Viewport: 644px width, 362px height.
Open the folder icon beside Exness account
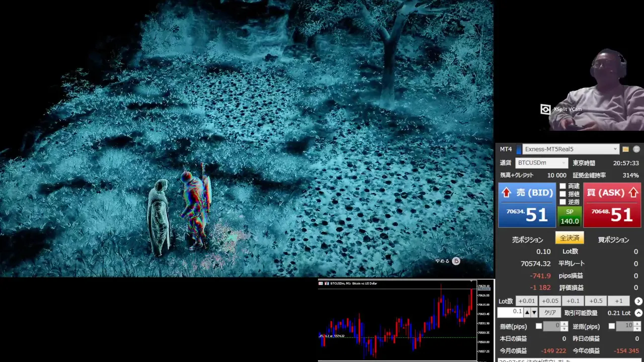pyautogui.click(x=625, y=149)
